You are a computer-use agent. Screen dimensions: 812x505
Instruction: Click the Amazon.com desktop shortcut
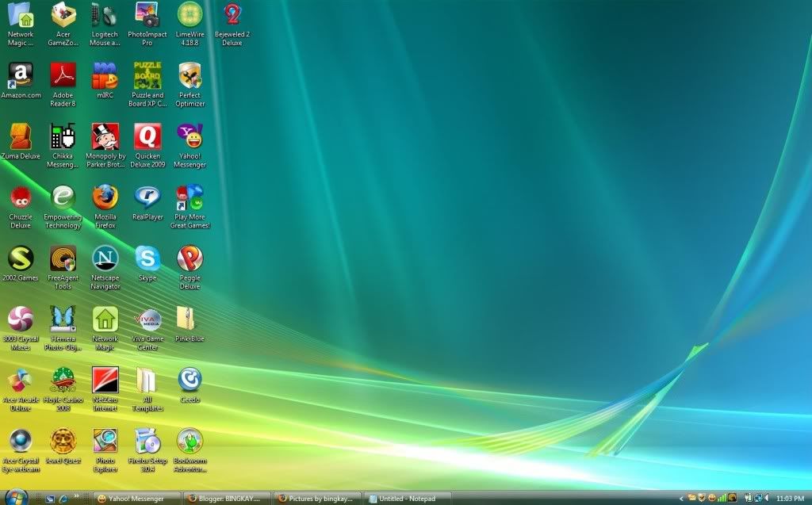coord(21,81)
